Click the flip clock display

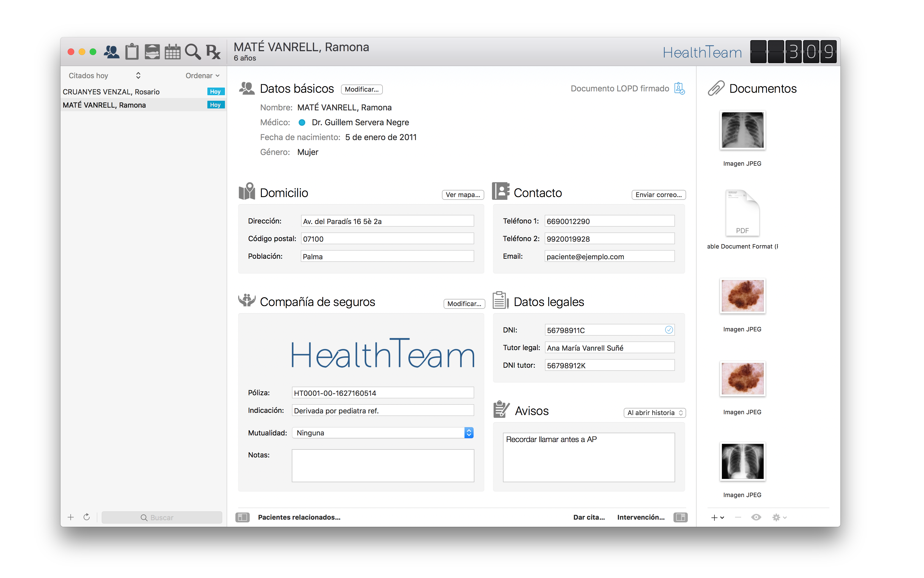tap(793, 52)
